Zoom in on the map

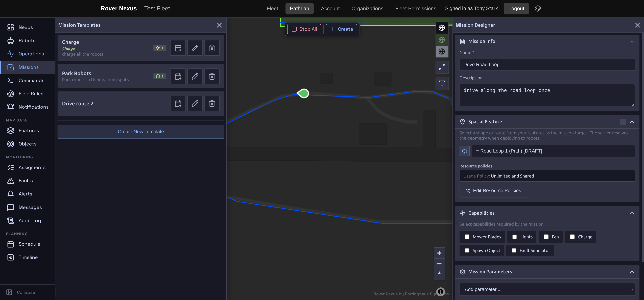pyautogui.click(x=439, y=253)
